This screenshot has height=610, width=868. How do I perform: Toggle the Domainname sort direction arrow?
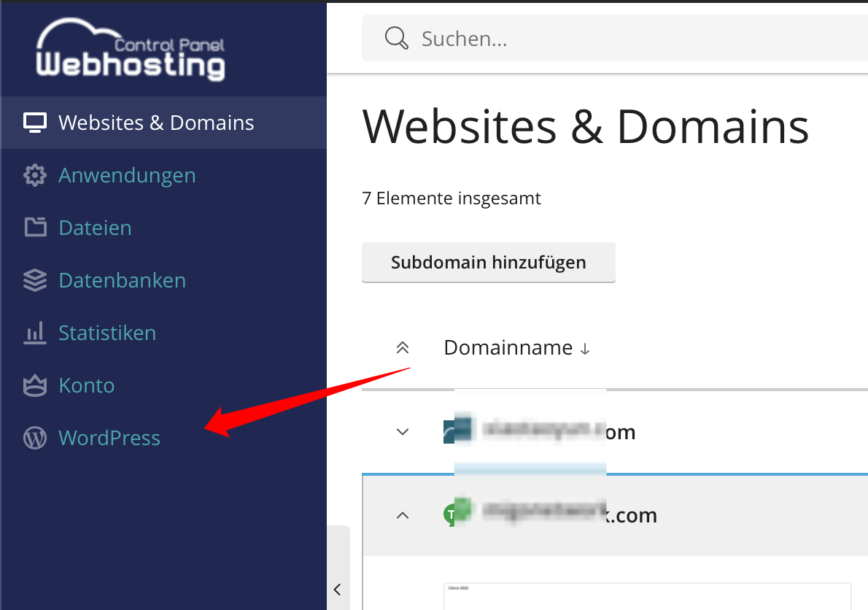pyautogui.click(x=584, y=350)
